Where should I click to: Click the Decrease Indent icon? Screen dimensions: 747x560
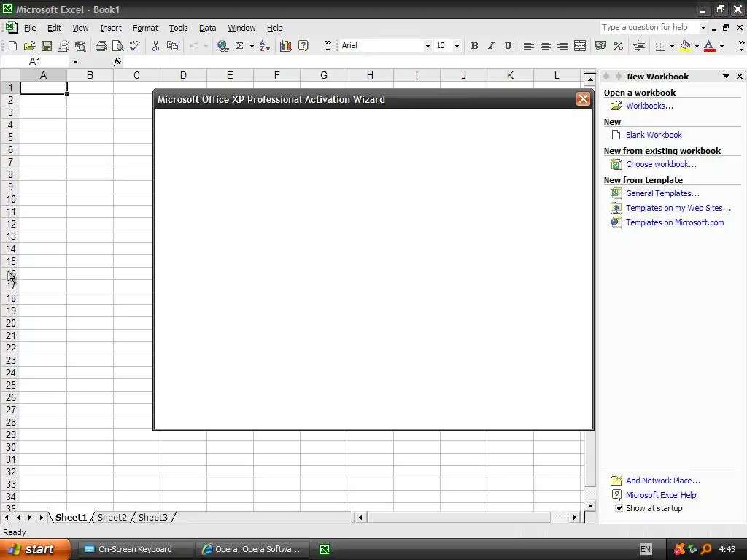(639, 46)
